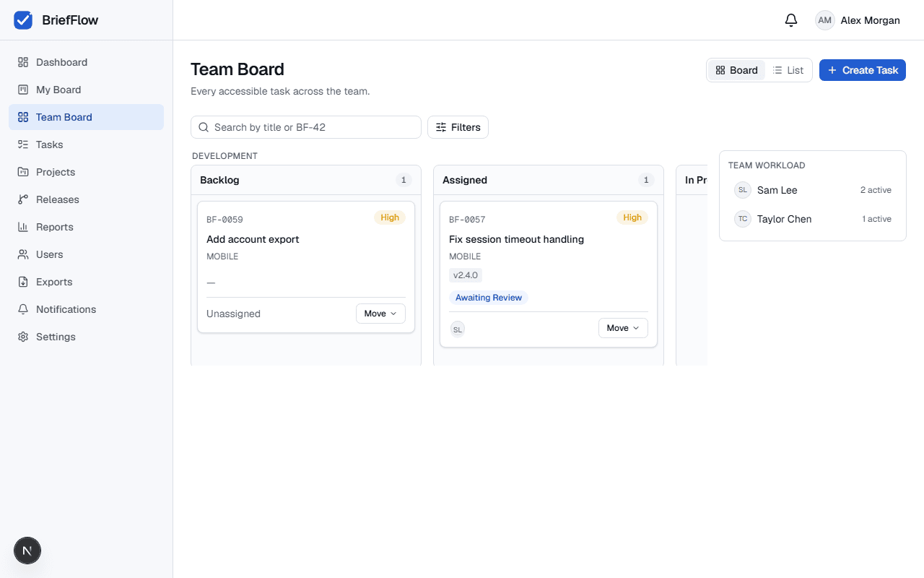Open the Add account export card title
Screen dimensions: 924x578
(x=253, y=239)
